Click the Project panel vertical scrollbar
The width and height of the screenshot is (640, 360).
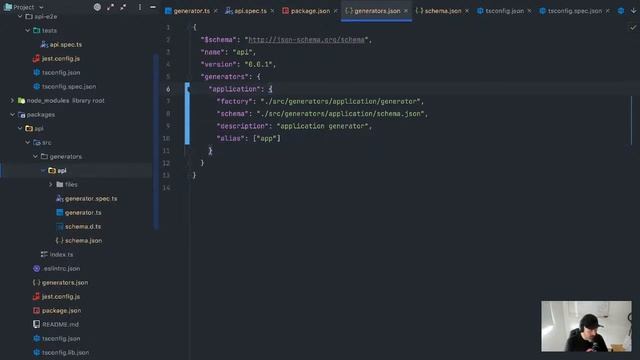pyautogui.click(x=156, y=141)
